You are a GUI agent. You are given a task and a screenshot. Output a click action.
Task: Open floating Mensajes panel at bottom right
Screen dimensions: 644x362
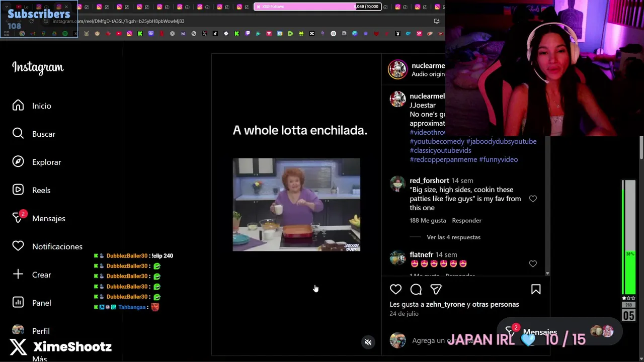tap(558, 332)
